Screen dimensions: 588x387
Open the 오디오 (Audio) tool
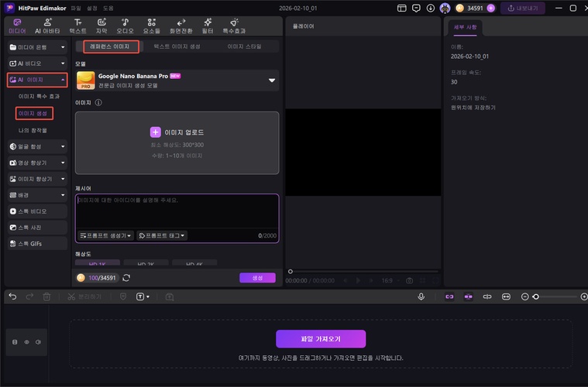(x=125, y=26)
